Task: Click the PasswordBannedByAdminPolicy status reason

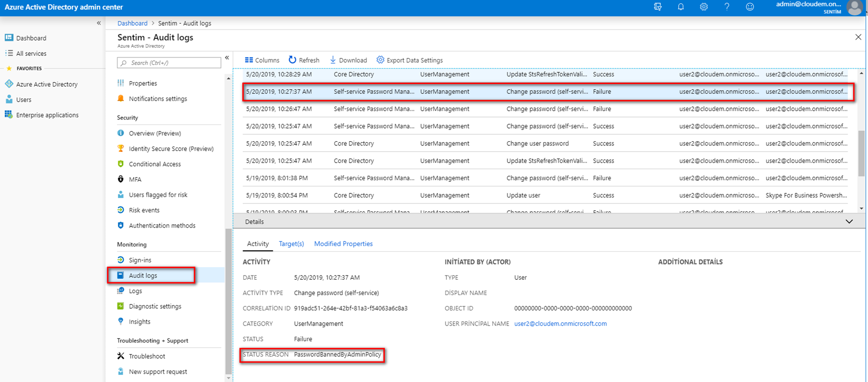Action: [x=337, y=355]
